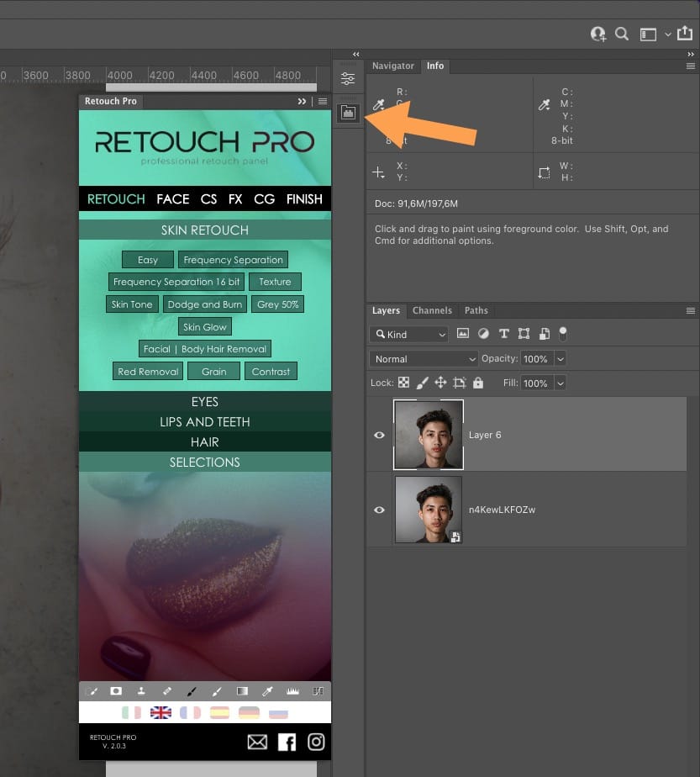Image resolution: width=700 pixels, height=777 pixels.
Task: Open the Properties sliders panel icon
Action: point(348,78)
